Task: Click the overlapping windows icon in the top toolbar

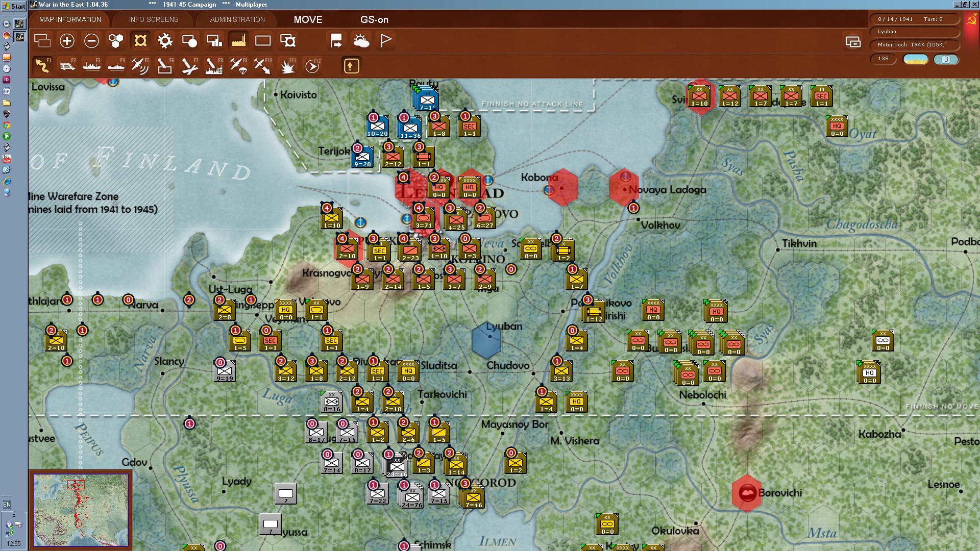Action: click(42, 41)
